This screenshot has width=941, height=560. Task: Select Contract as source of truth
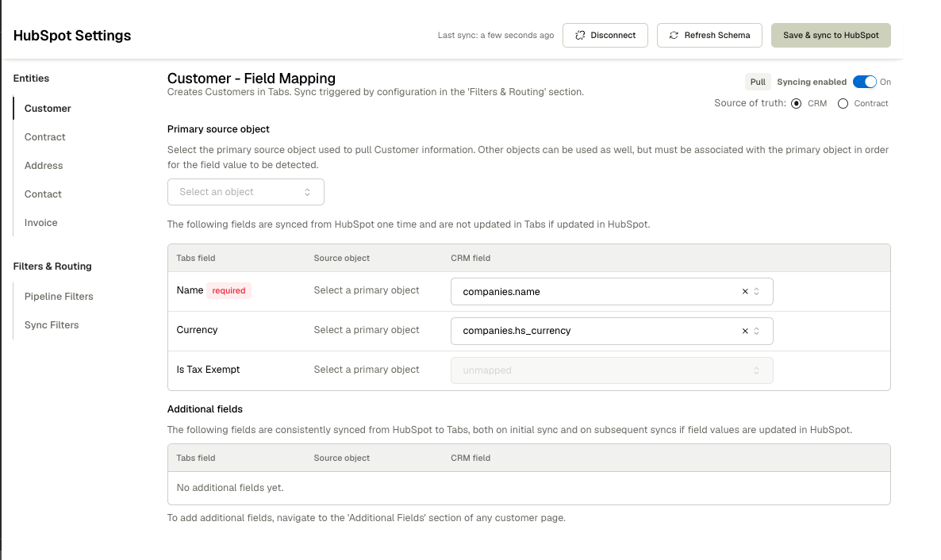(x=843, y=103)
